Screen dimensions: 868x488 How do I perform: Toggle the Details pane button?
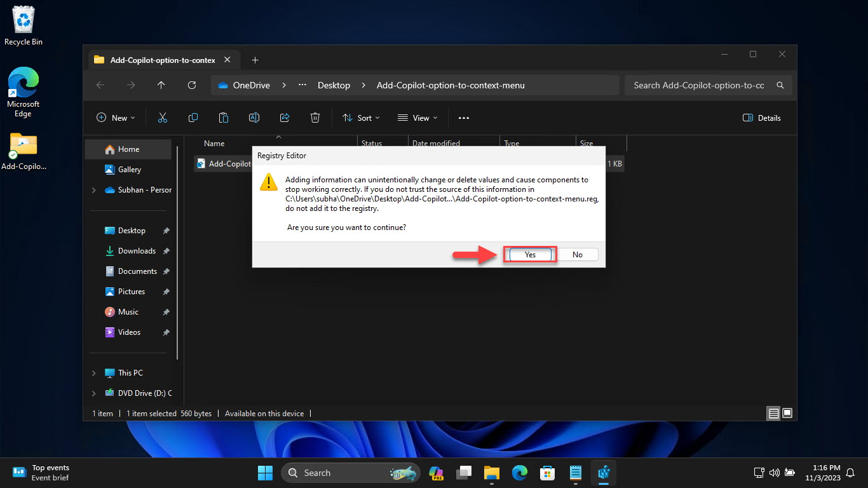762,118
